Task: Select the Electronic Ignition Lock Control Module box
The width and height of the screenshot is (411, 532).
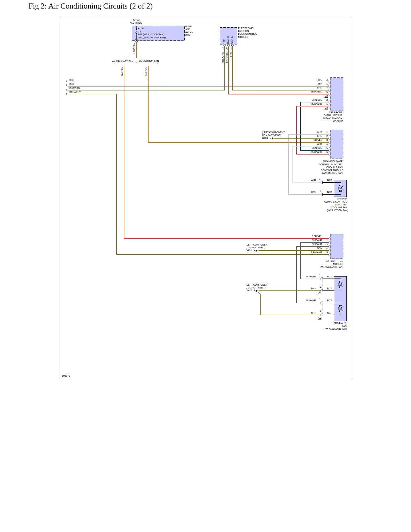Action: click(228, 36)
